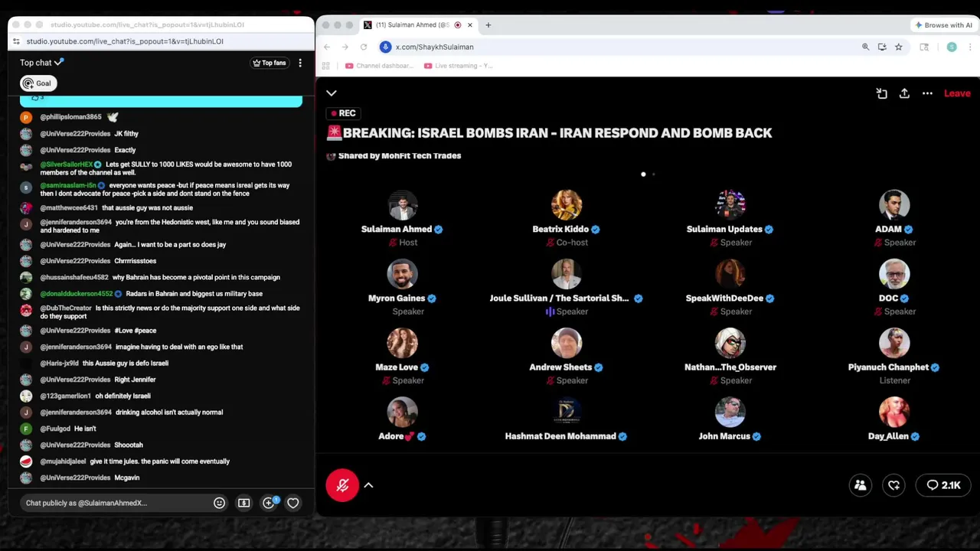This screenshot has height=551, width=980.
Task: Expand the chevron beside the microphone button
Action: point(368,485)
